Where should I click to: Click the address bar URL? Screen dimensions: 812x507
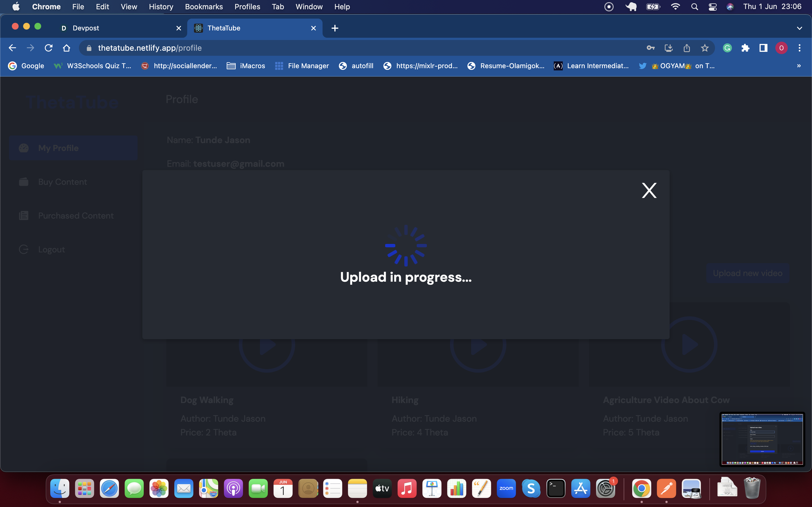point(150,48)
